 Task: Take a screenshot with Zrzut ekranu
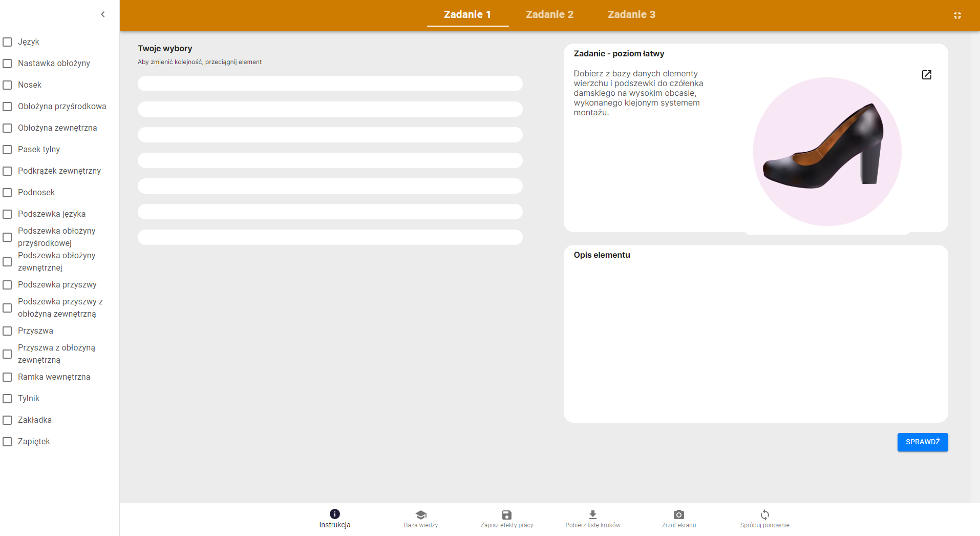[678, 515]
